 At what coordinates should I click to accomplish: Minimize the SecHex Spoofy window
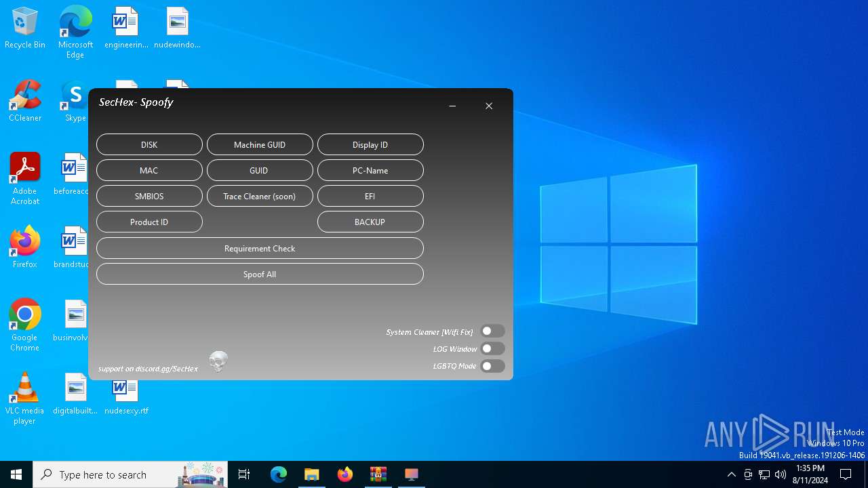[452, 106]
